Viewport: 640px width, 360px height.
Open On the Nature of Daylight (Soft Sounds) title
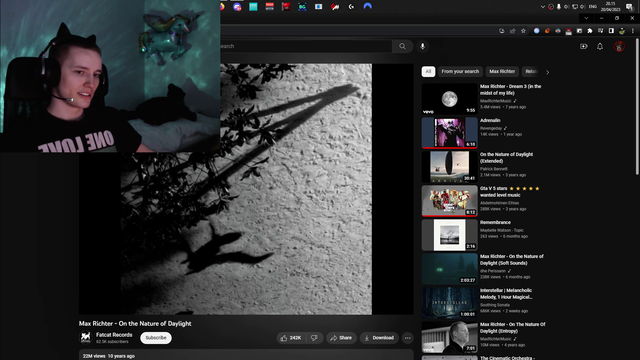(512, 260)
